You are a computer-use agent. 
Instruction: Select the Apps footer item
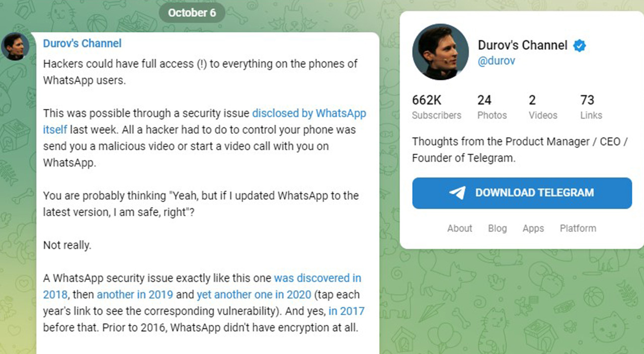point(533,228)
